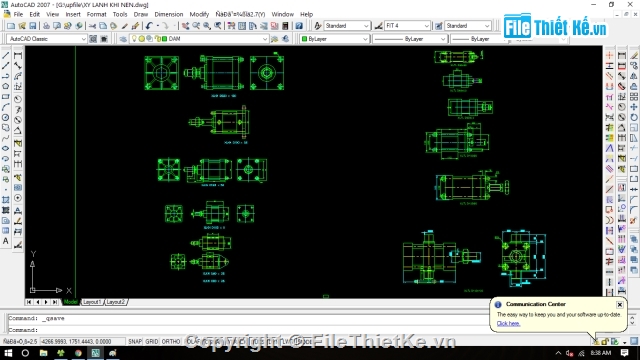Follow the Click here link in Communication Center
The height and width of the screenshot is (360, 640).
pos(508,323)
